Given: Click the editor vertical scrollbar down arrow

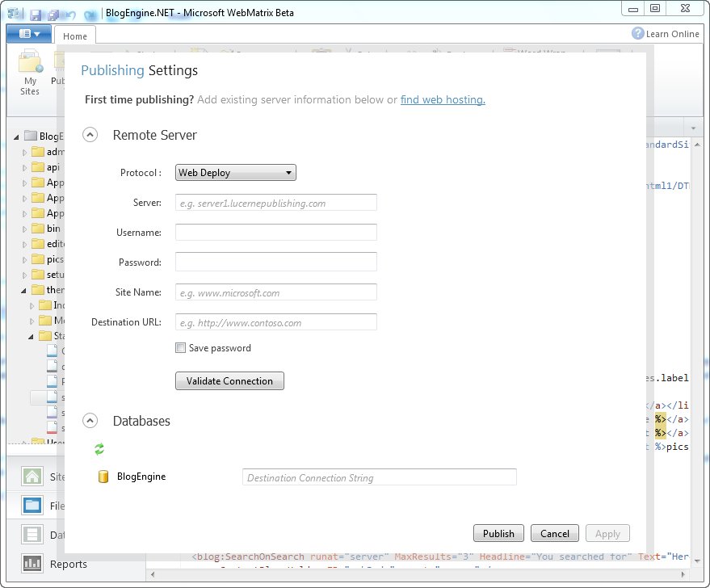Looking at the screenshot, I should (x=697, y=561).
